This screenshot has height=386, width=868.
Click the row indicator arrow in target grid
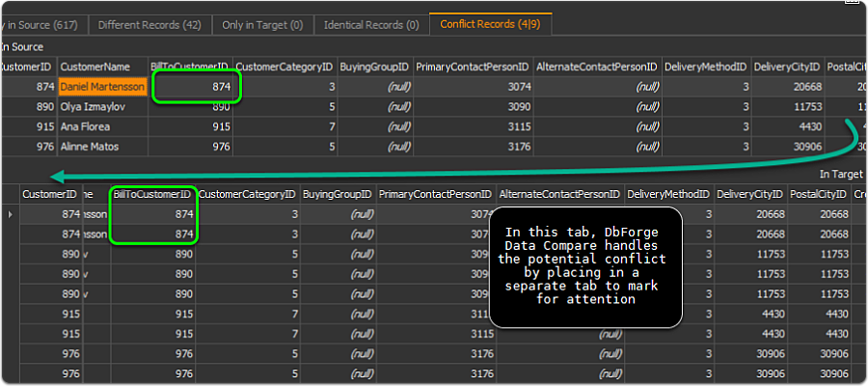10,214
